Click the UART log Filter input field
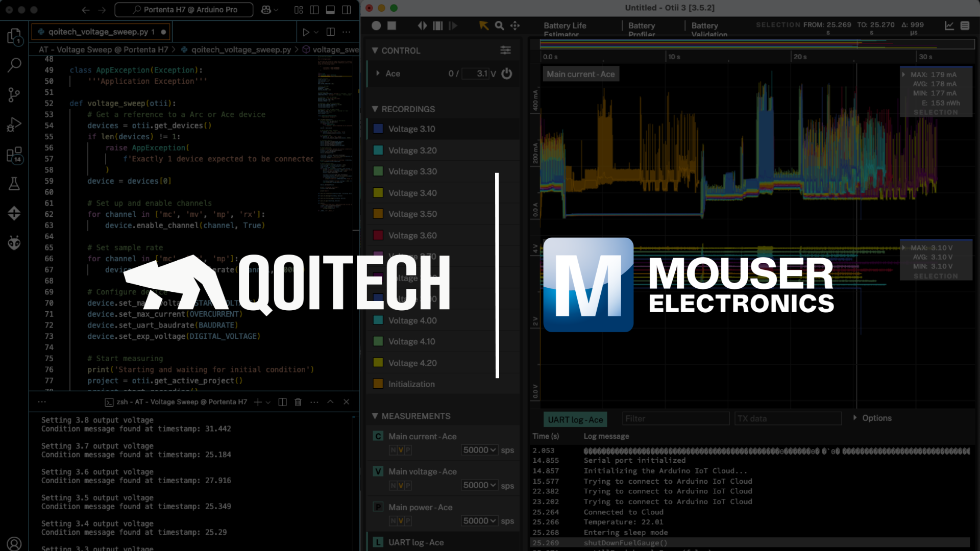The height and width of the screenshot is (551, 980). click(676, 419)
